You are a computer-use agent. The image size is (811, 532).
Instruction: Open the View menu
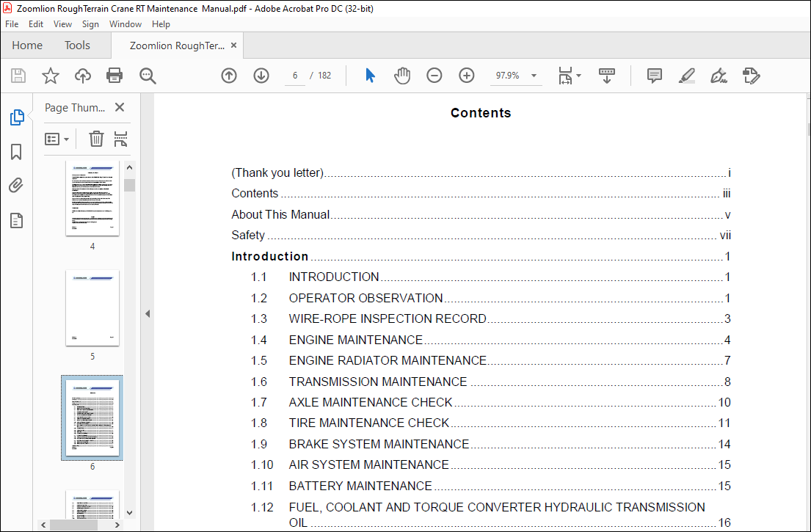tap(62, 23)
